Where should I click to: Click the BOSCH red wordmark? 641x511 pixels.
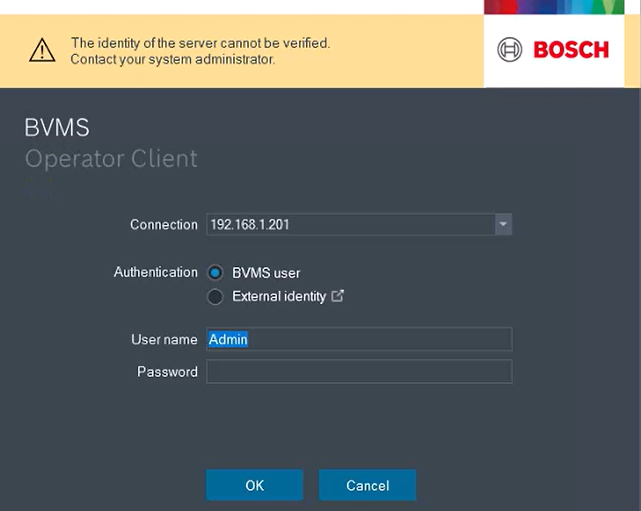[570, 50]
